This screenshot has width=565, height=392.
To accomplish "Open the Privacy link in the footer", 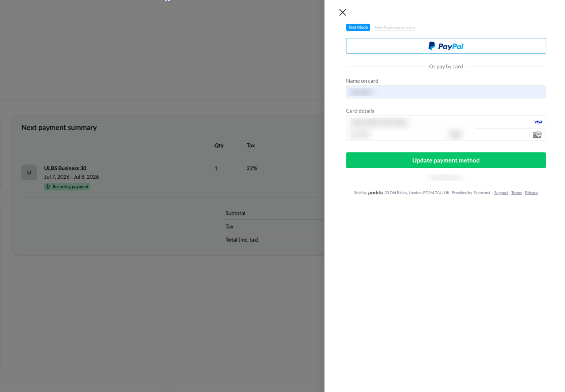I will [531, 193].
